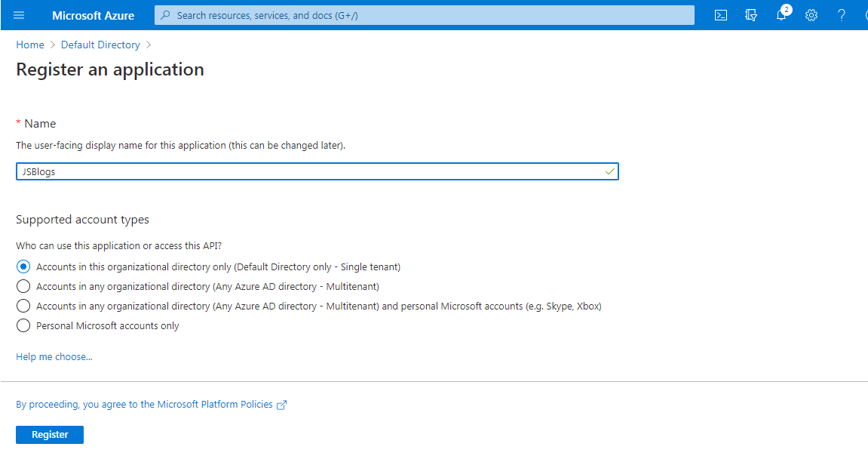
Task: Open the Help me choose link
Action: click(x=54, y=356)
